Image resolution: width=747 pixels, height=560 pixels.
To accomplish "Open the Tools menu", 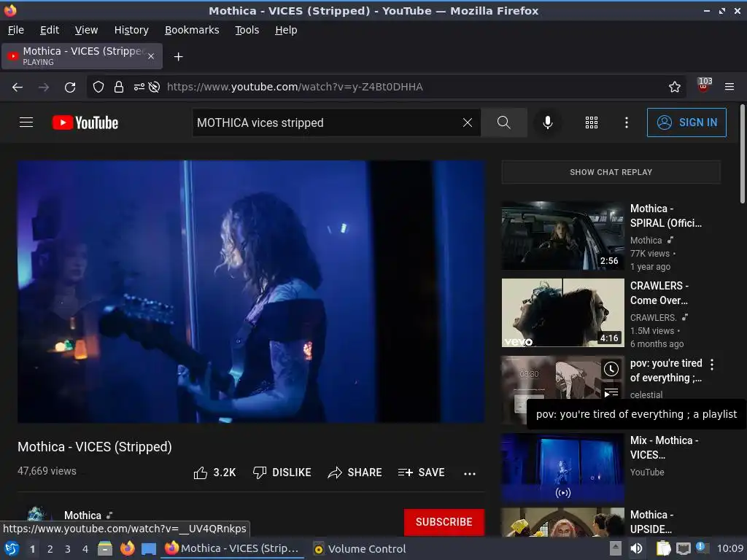I will pyautogui.click(x=247, y=30).
